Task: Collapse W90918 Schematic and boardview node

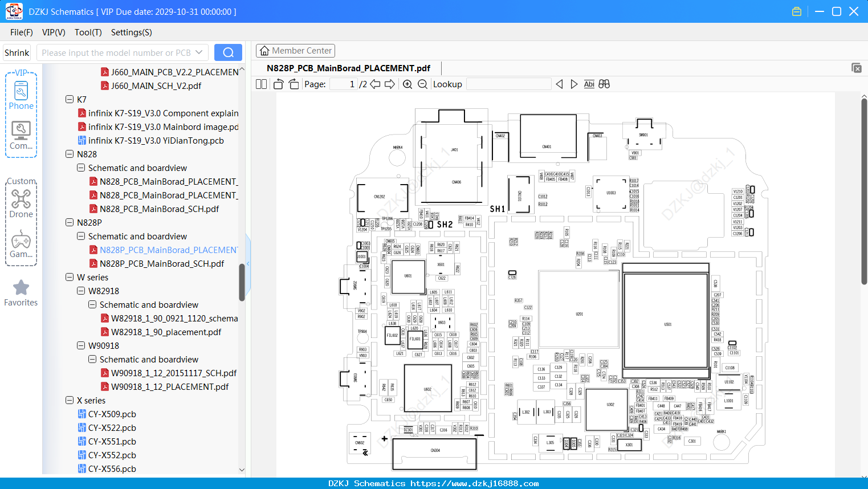Action: click(x=92, y=359)
